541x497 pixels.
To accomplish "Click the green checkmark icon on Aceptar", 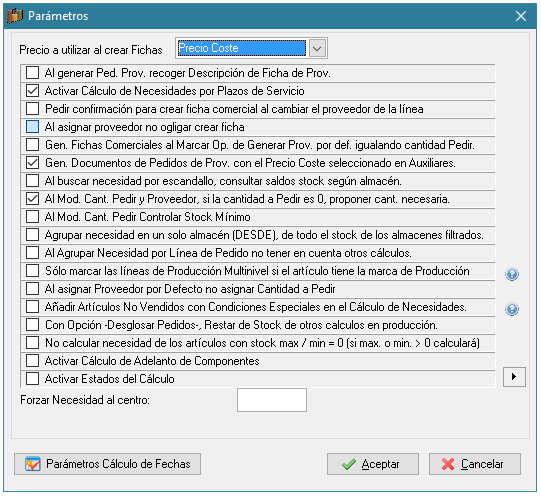I will (x=349, y=464).
